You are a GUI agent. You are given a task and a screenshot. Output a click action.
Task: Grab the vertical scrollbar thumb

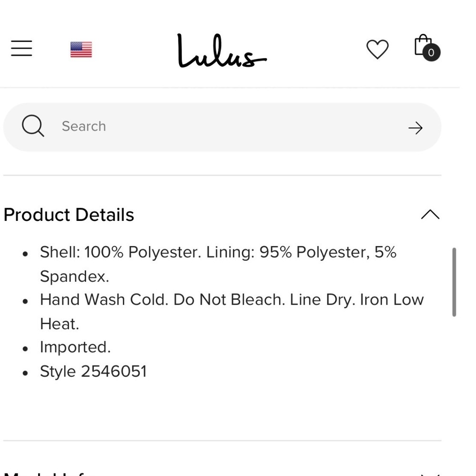coord(454,282)
